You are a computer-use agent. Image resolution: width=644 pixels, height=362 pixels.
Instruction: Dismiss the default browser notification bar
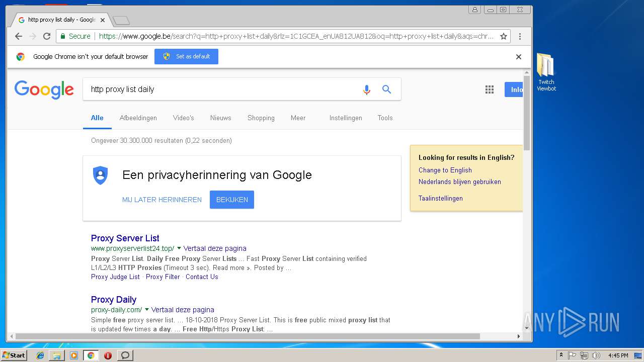[519, 57]
